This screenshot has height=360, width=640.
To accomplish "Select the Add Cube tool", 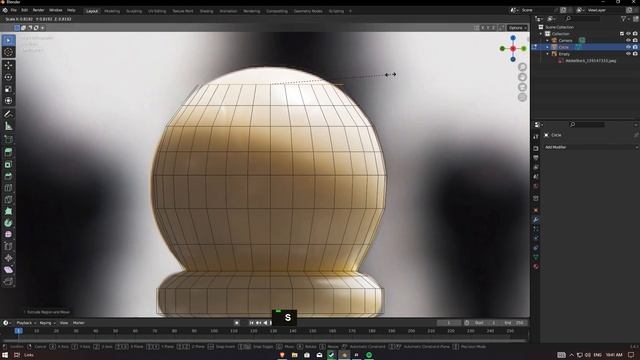I will pos(9,140).
